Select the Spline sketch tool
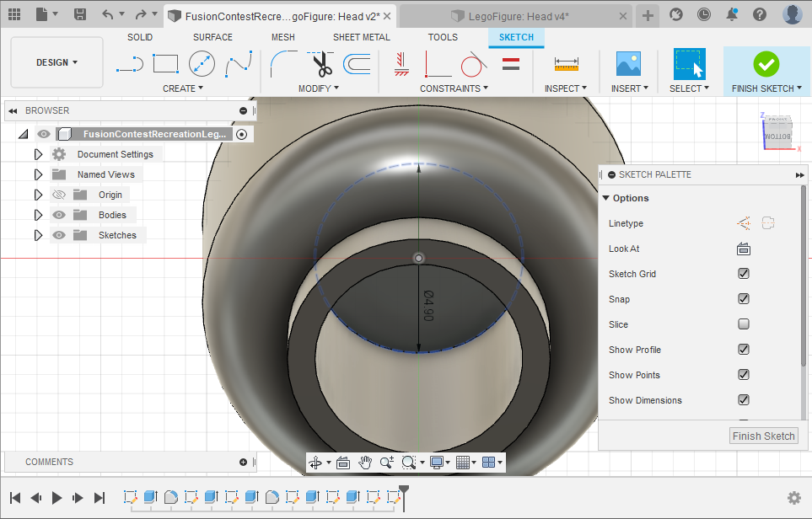Image resolution: width=812 pixels, height=519 pixels. point(239,64)
